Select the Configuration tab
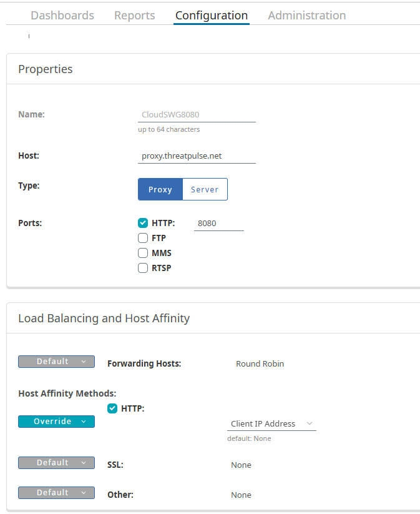The image size is (420, 514). tap(212, 16)
